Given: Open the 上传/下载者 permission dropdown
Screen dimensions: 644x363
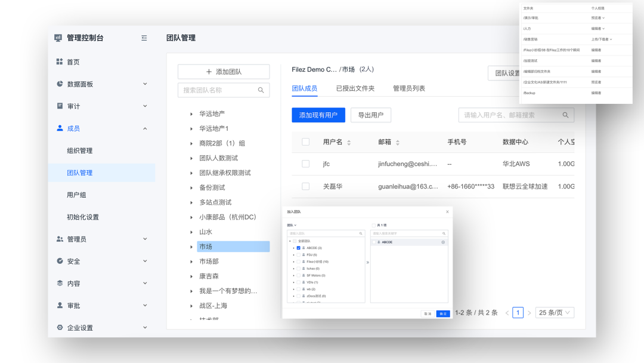Looking at the screenshot, I should [602, 39].
